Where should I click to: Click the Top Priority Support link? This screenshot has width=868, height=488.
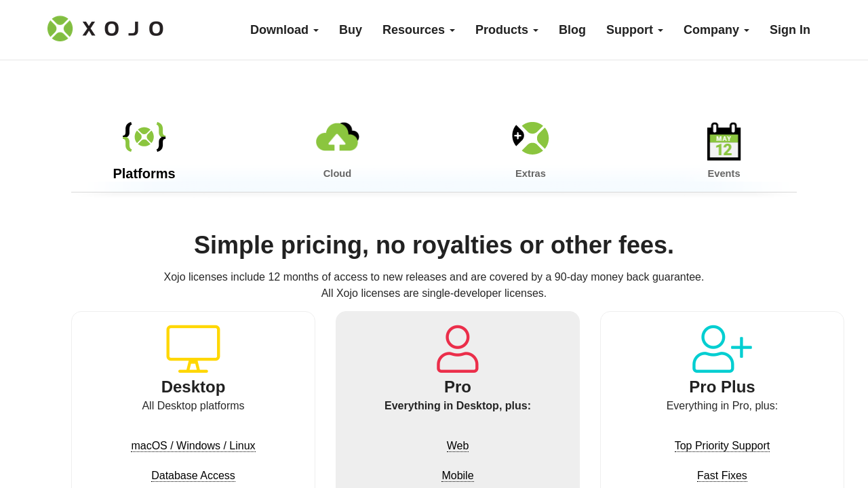point(722,446)
